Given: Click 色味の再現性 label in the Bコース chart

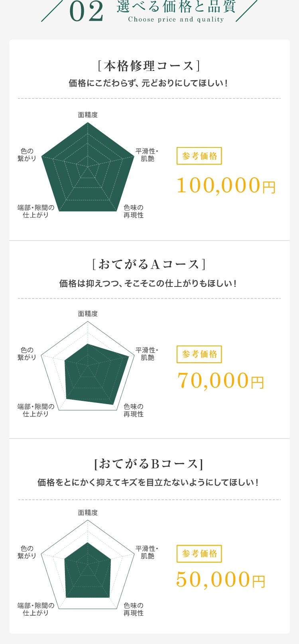Looking at the screenshot, I should click(x=133, y=609).
